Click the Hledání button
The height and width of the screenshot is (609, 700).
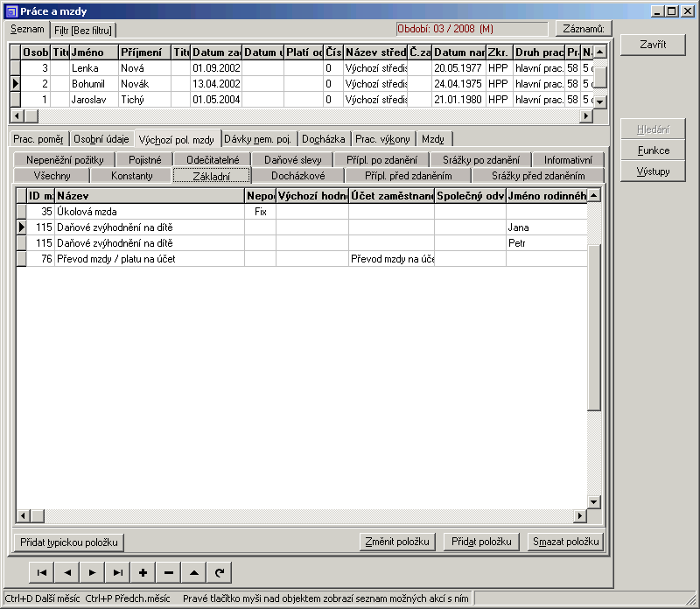653,129
